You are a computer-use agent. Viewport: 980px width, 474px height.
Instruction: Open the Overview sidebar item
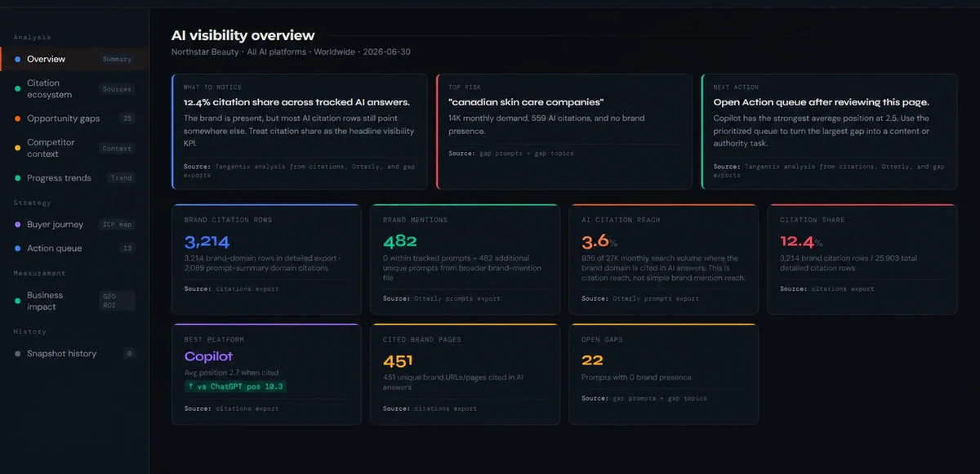click(x=74, y=59)
